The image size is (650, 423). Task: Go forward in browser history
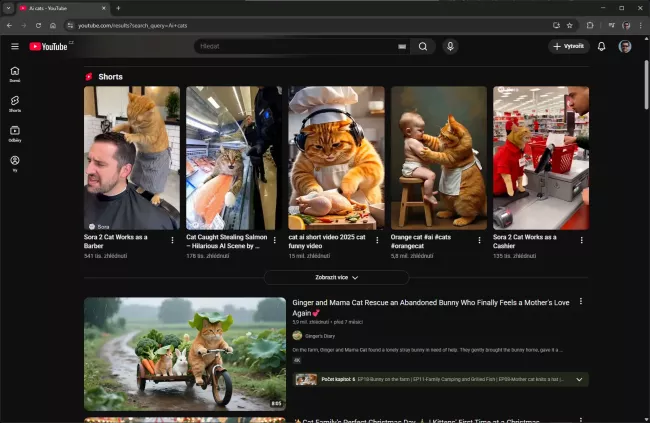pyautogui.click(x=24, y=25)
